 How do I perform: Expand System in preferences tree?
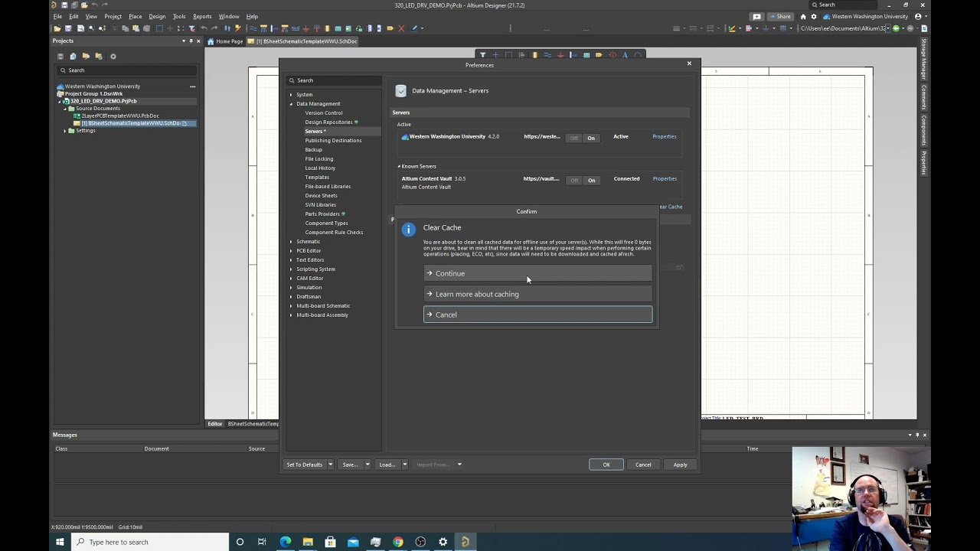[291, 95]
